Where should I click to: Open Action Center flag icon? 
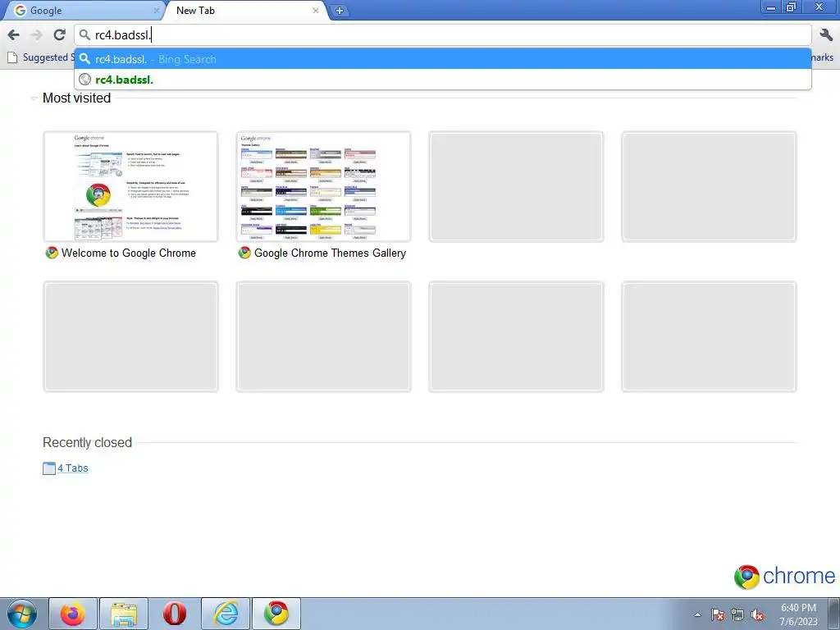pos(718,614)
